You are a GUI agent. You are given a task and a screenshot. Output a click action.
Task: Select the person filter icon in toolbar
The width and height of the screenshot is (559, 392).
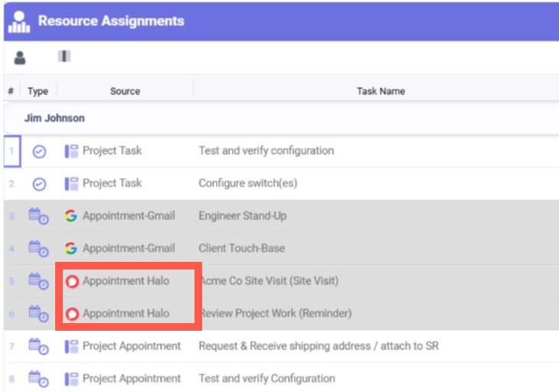(20, 57)
